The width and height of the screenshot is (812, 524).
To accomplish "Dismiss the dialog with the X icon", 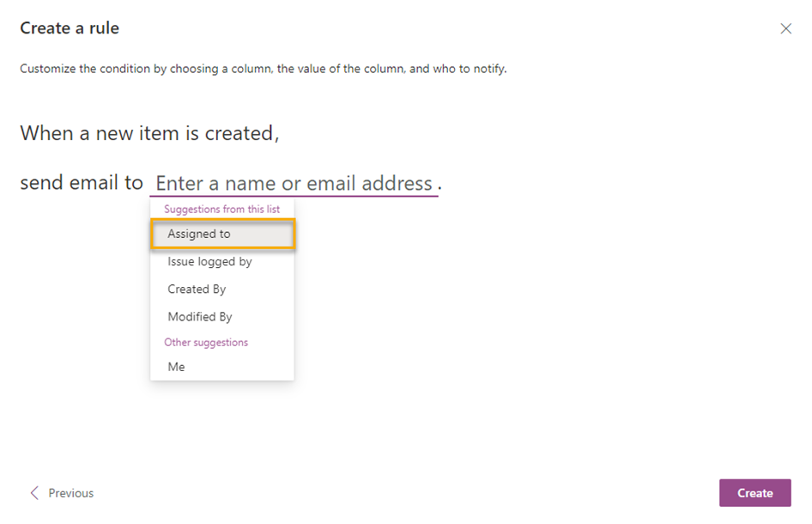I will pos(786,27).
